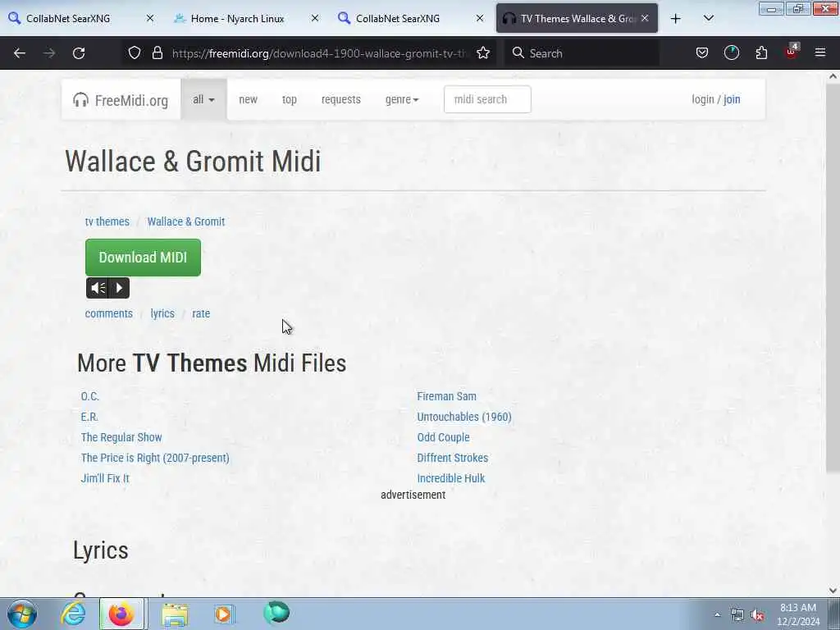Viewport: 840px width, 630px height.
Task: Open the Pocket save icon
Action: (702, 52)
